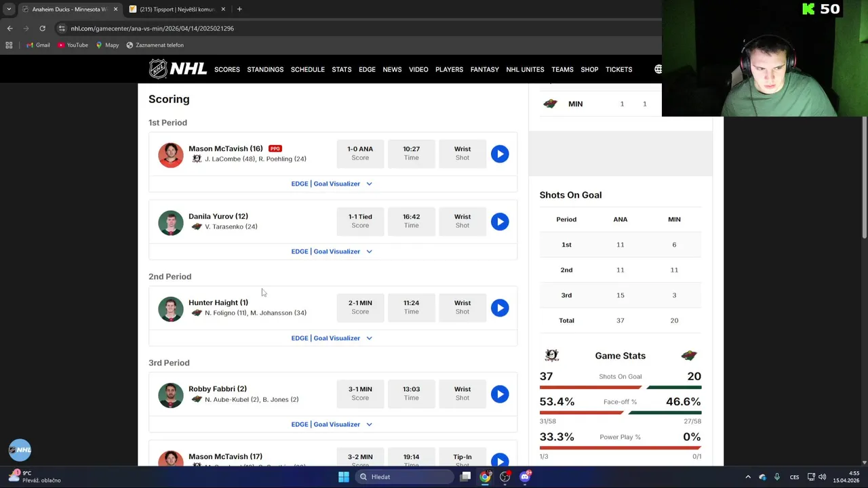Close the Tipsport tab
Viewport: 868px width, 488px height.
tap(223, 9)
